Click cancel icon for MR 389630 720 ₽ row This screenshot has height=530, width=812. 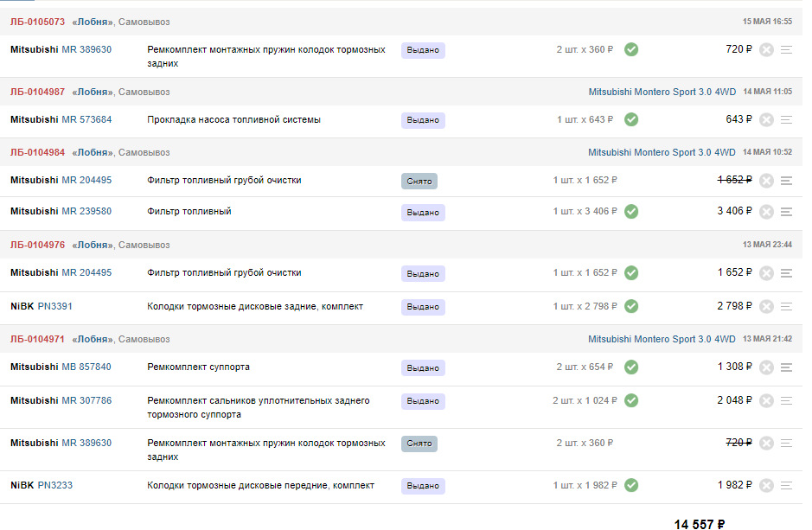click(766, 49)
